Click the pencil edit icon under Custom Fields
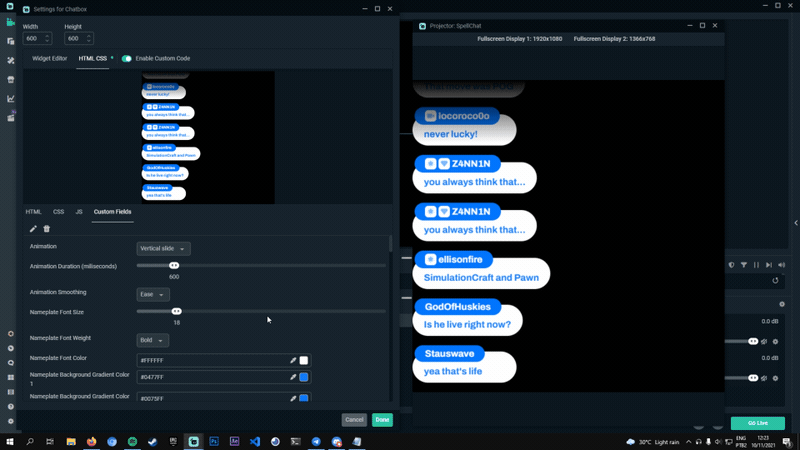The height and width of the screenshot is (450, 800). click(x=33, y=229)
